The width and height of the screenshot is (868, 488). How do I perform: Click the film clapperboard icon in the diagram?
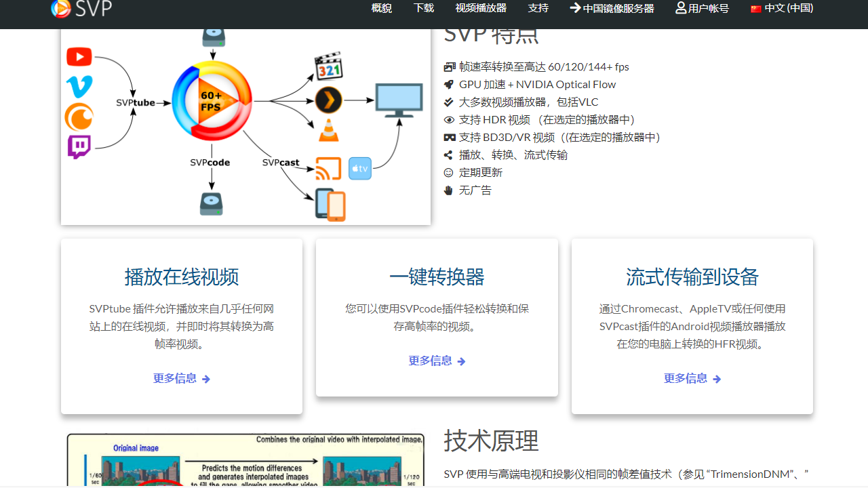pyautogui.click(x=328, y=66)
